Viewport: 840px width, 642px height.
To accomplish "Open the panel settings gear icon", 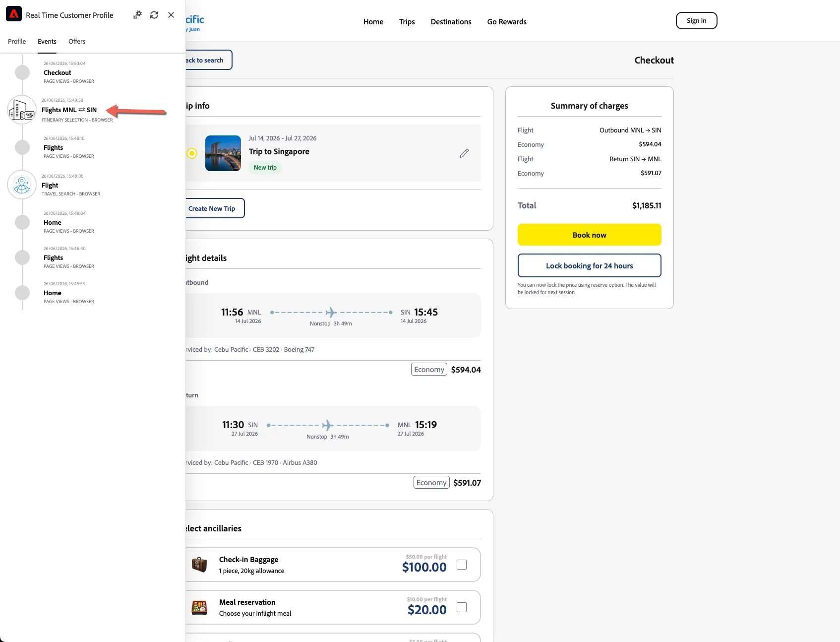I will pyautogui.click(x=137, y=15).
